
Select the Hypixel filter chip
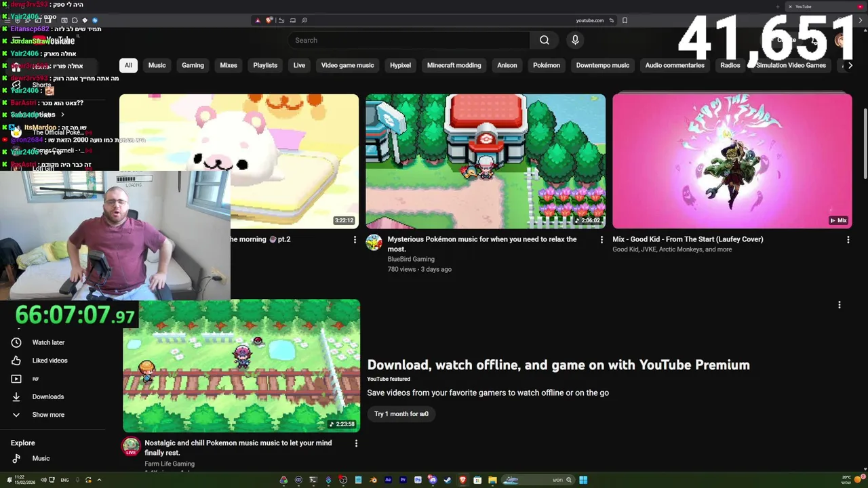click(400, 65)
